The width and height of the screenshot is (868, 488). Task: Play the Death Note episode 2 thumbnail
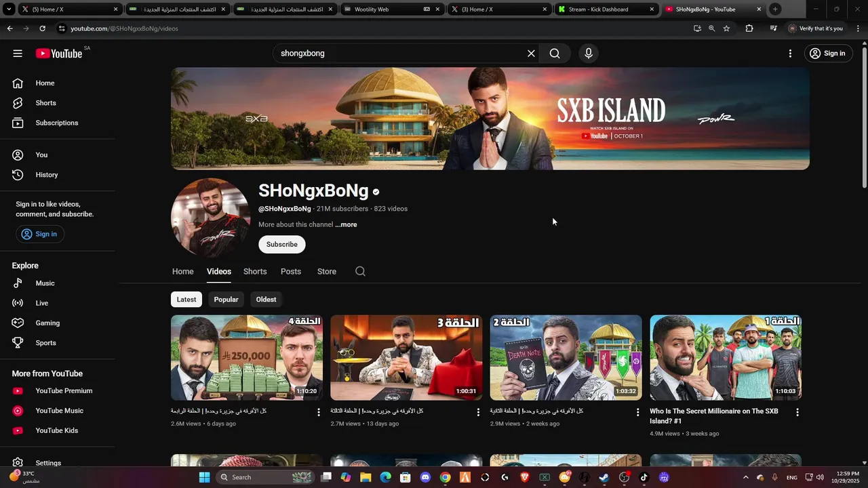[566, 357]
